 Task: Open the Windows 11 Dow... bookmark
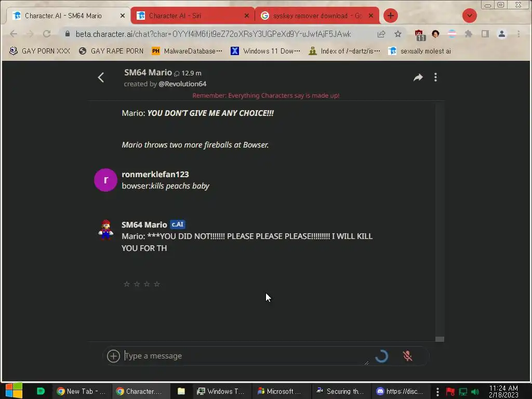265,51
